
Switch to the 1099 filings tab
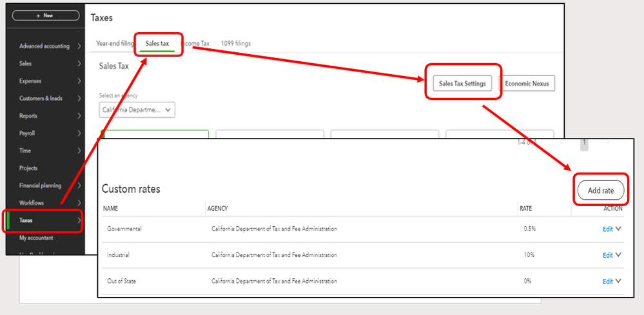coord(236,43)
